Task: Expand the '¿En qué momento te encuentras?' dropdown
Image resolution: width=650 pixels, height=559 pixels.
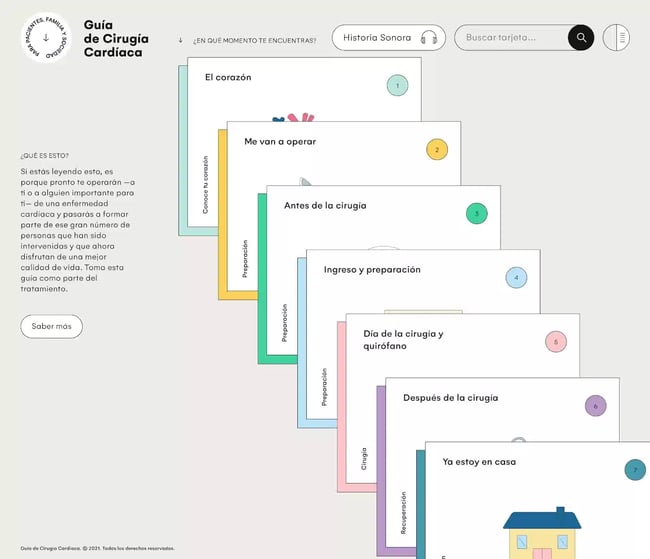Action: click(x=255, y=40)
